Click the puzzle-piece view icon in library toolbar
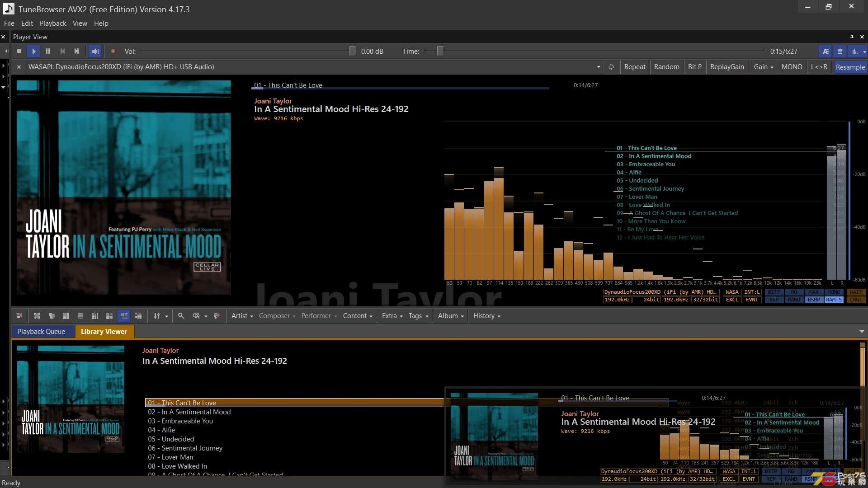This screenshot has height=488, width=868. (37, 316)
